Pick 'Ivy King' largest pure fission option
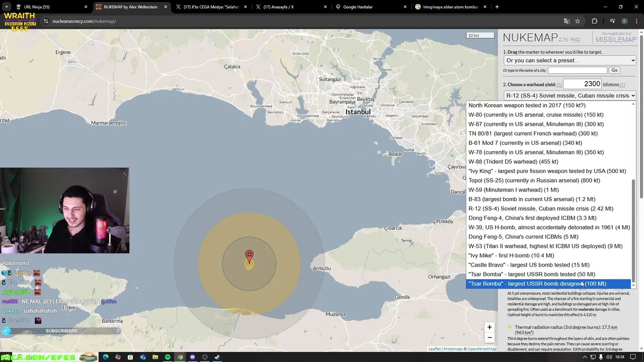This screenshot has width=644, height=362. tap(548, 171)
